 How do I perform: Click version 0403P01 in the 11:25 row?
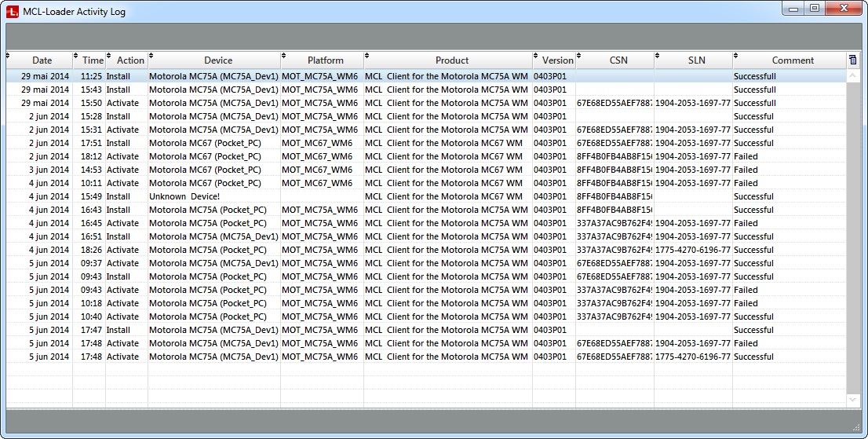point(549,76)
